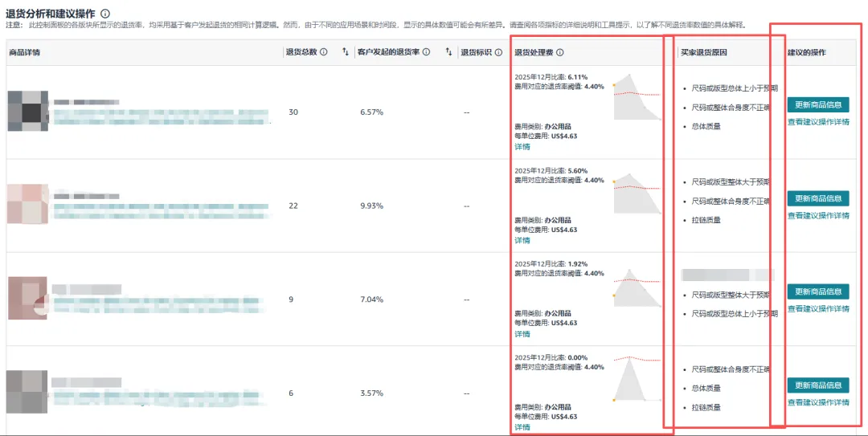Viewport: 868px width, 436px height.
Task: Open 详情 link under the 0.00% ratio
Action: pyautogui.click(x=522, y=427)
